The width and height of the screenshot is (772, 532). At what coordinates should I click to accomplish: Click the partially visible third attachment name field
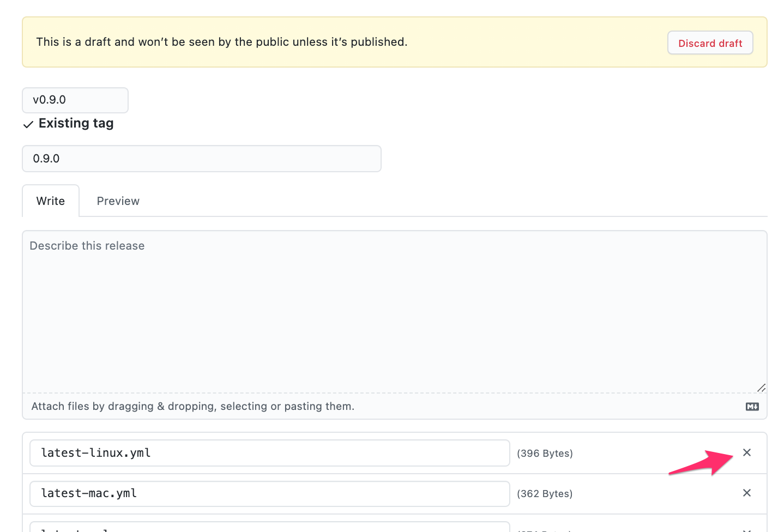coord(270,528)
